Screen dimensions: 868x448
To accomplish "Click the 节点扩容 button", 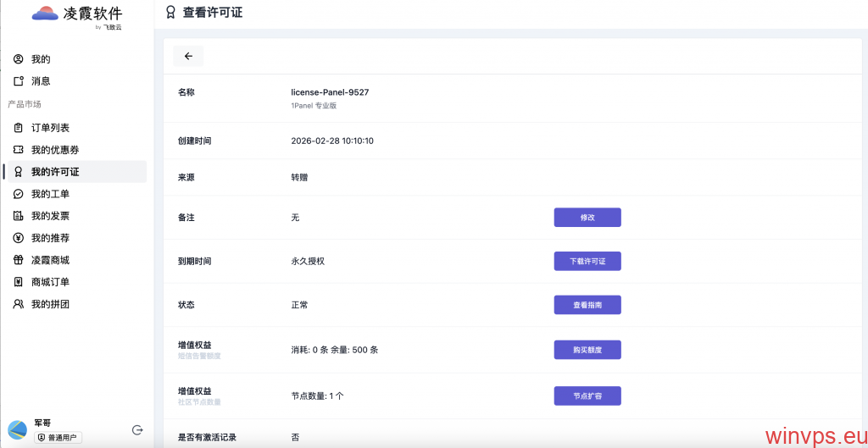I will [587, 395].
